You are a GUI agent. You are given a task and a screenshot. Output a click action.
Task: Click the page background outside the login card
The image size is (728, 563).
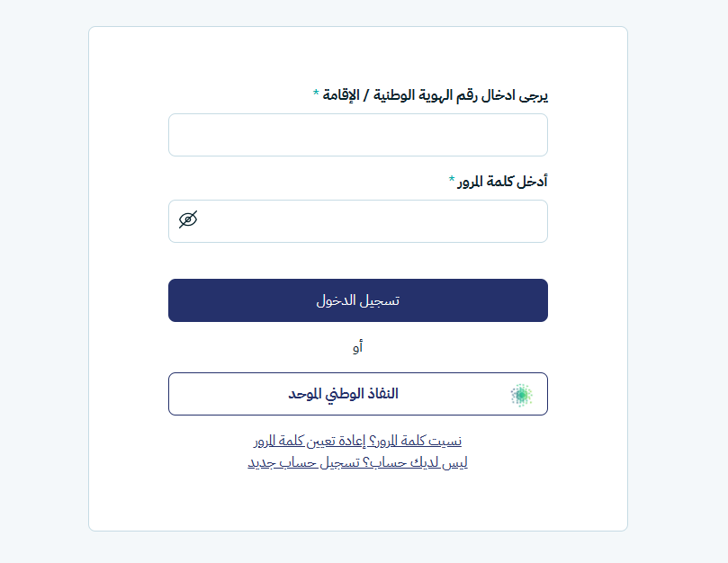[45, 270]
